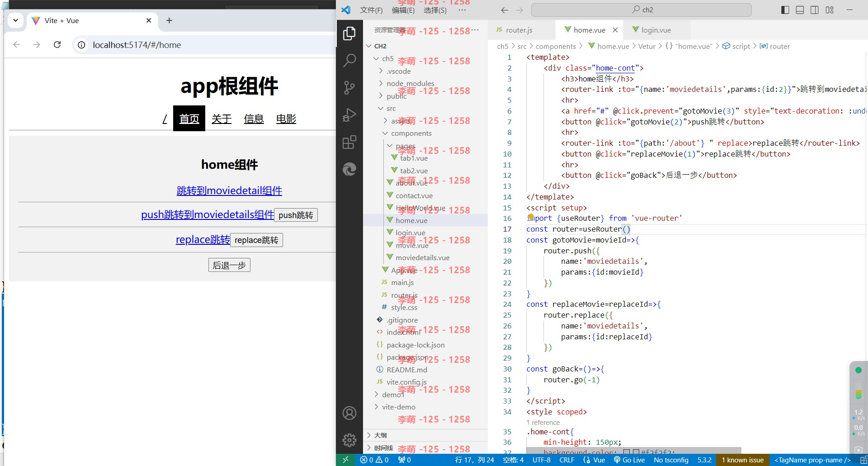Toggle the primary side bar
Screen dimensions: 868x466
point(785,10)
